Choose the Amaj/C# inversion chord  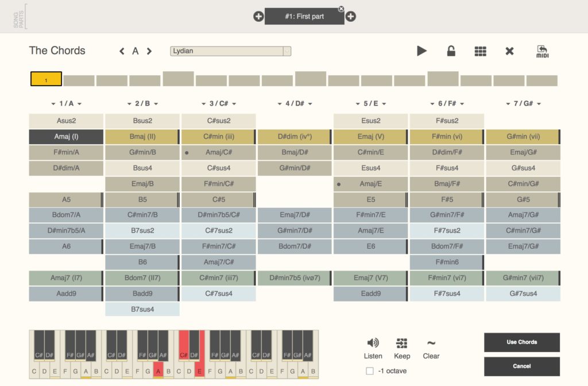[x=219, y=152]
